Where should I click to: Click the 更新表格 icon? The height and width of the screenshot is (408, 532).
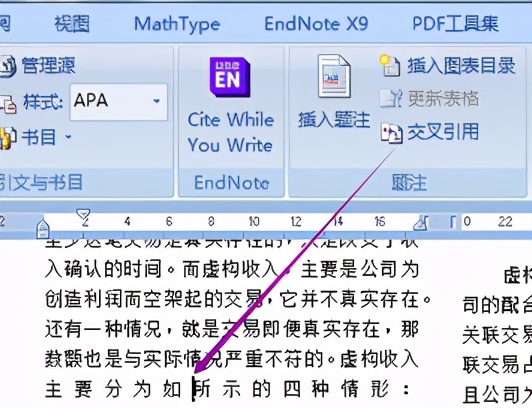click(391, 99)
